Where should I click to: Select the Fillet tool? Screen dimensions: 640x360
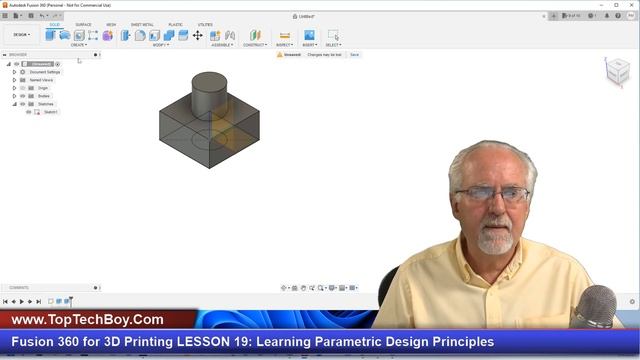(x=140, y=36)
